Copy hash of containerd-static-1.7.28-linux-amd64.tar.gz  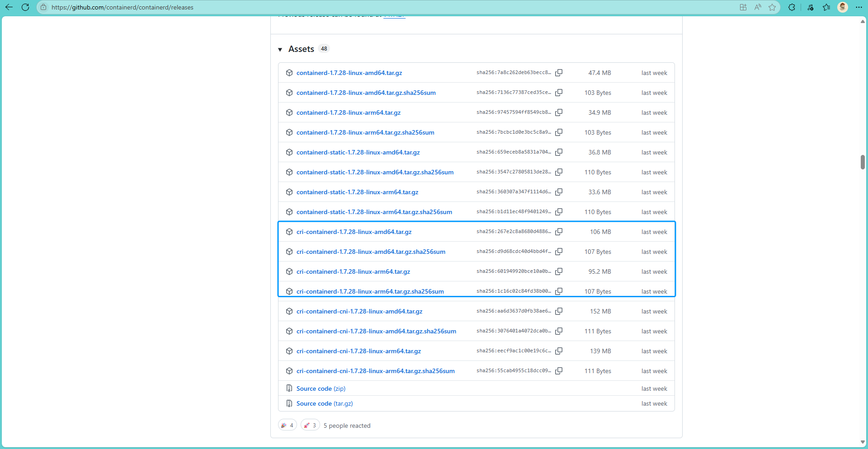coord(559,152)
